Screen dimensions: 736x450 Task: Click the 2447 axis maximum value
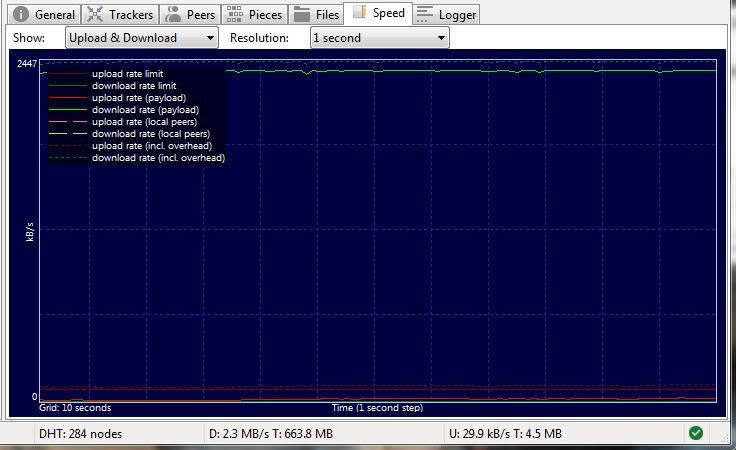click(27, 63)
